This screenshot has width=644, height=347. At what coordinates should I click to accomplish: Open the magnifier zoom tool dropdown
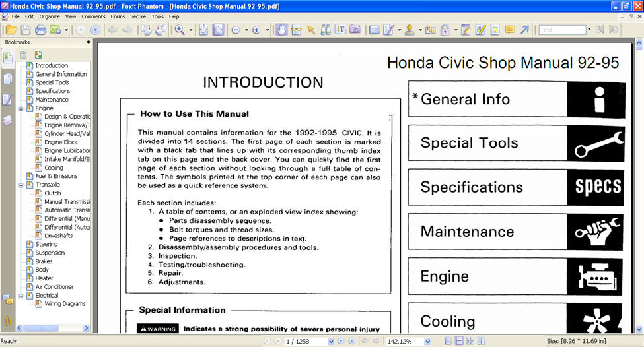[x=190, y=30]
